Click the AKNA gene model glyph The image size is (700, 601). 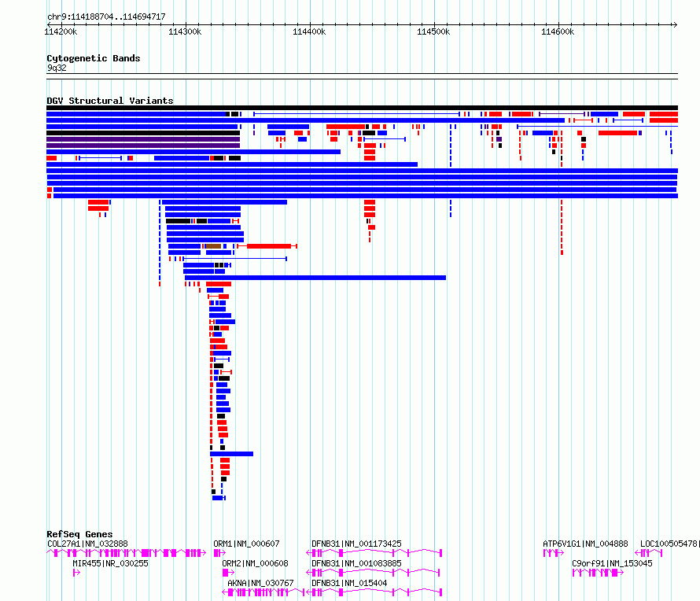263,592
